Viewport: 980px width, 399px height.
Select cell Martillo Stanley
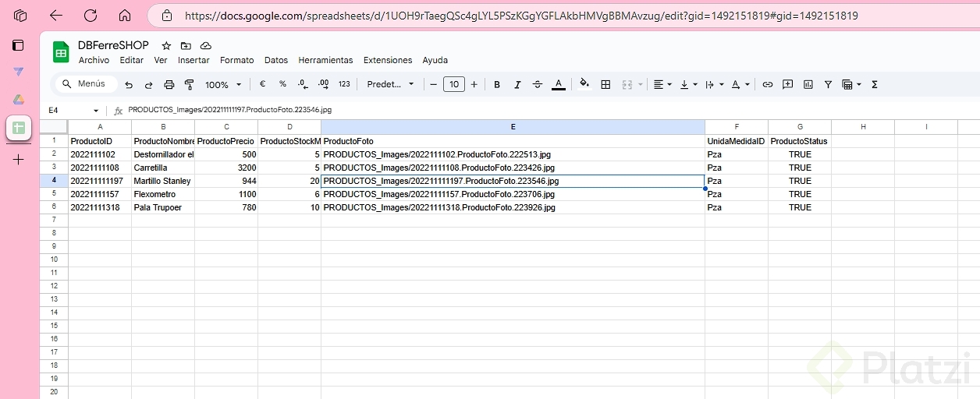[163, 181]
